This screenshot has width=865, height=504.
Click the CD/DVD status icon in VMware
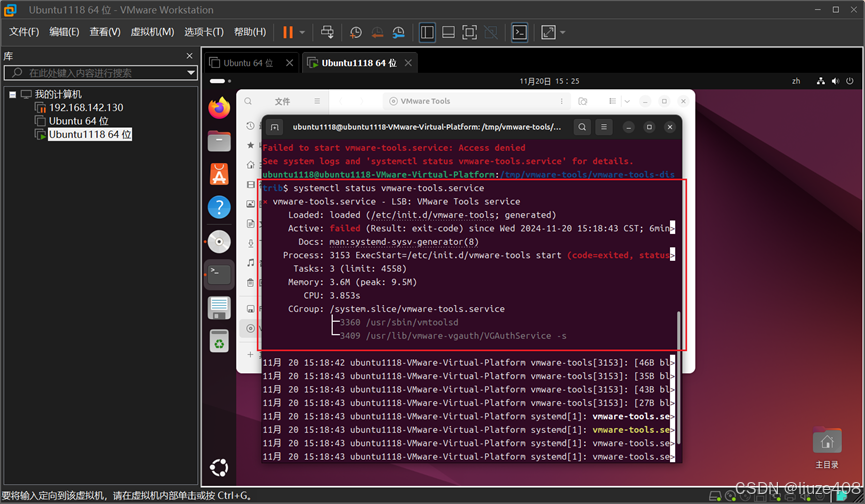(x=731, y=496)
